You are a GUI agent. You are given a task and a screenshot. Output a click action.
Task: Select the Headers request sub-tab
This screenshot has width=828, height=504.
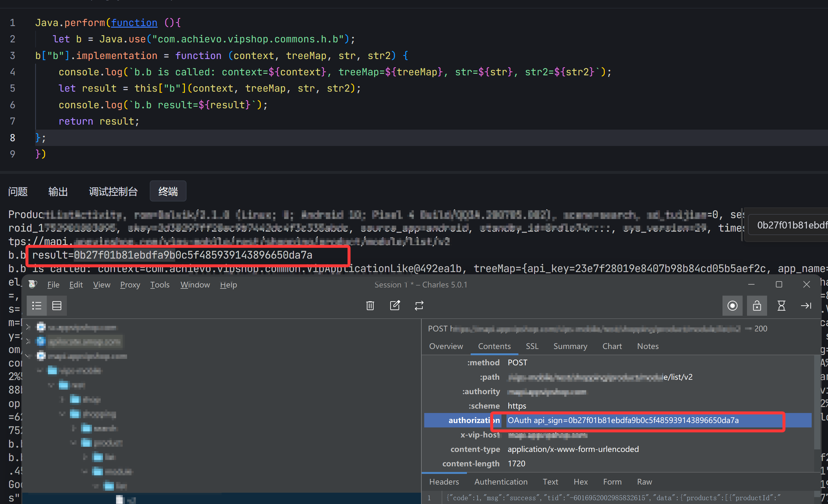pos(444,481)
